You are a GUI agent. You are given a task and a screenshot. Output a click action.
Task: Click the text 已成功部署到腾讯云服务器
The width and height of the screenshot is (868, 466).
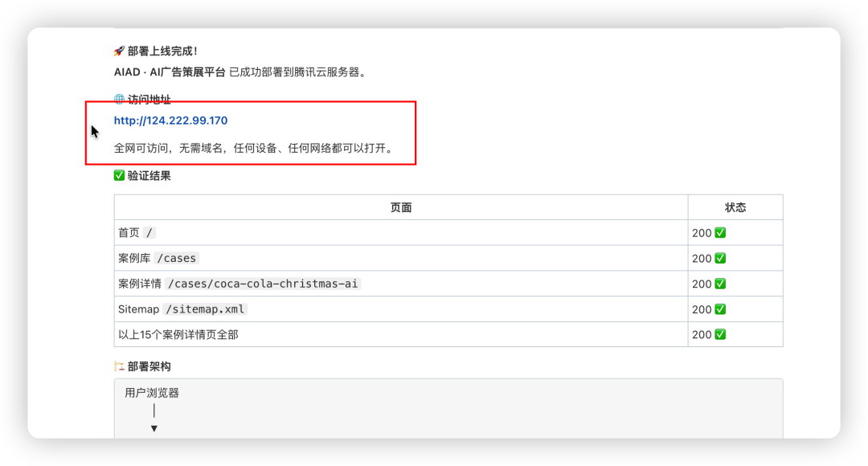[298, 72]
